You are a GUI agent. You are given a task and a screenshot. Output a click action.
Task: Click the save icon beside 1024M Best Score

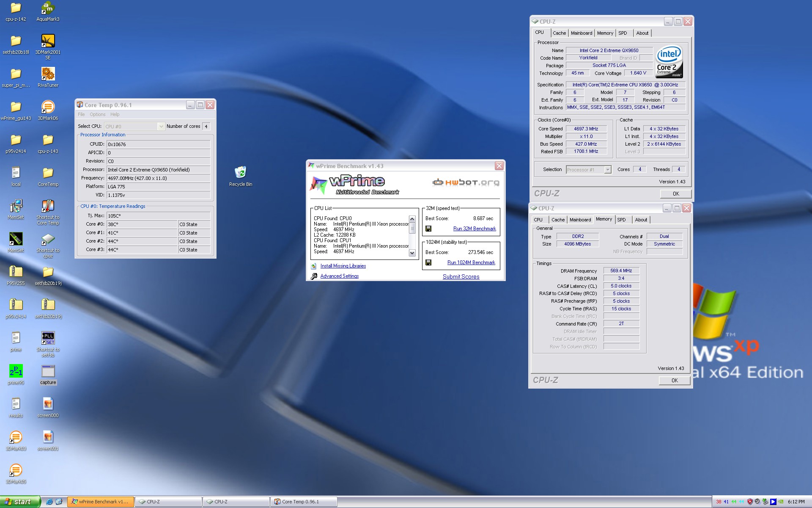pos(428,262)
